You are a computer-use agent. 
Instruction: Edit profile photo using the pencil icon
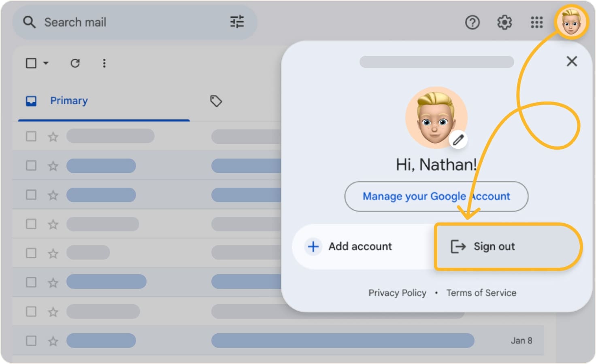(x=459, y=139)
